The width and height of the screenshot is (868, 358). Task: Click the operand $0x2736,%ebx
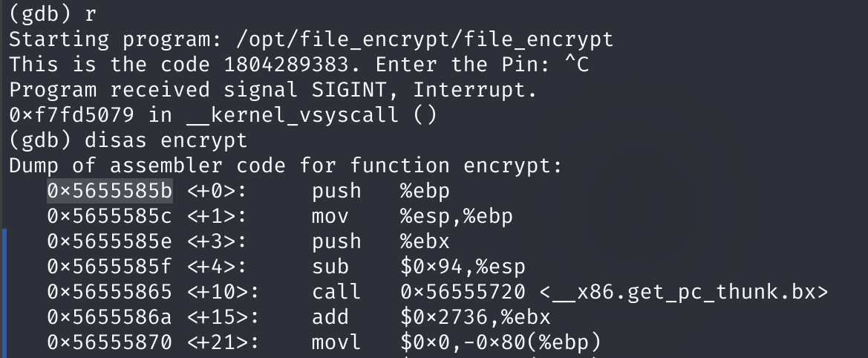475,317
